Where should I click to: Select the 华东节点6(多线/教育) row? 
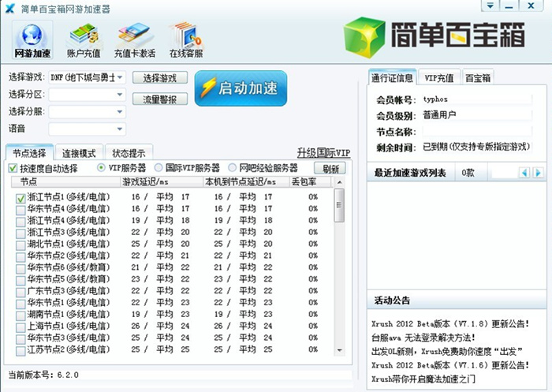(x=173, y=267)
